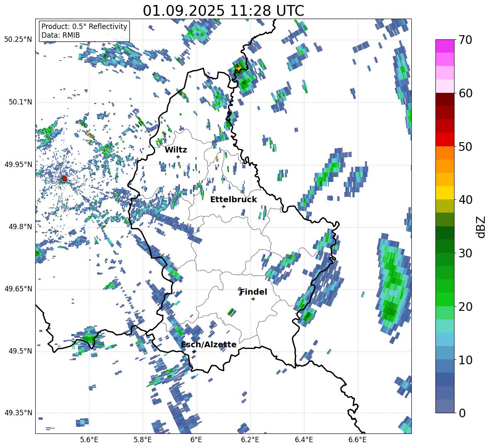Viewport: 491px width, 448px height.
Task: Click the 6.6°E longitude label
Action: (357, 440)
